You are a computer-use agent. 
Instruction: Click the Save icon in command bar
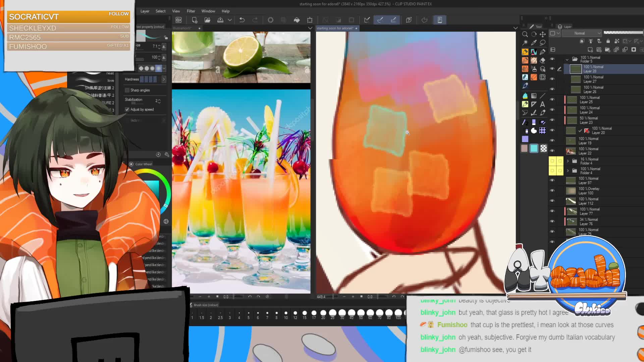coord(220,20)
